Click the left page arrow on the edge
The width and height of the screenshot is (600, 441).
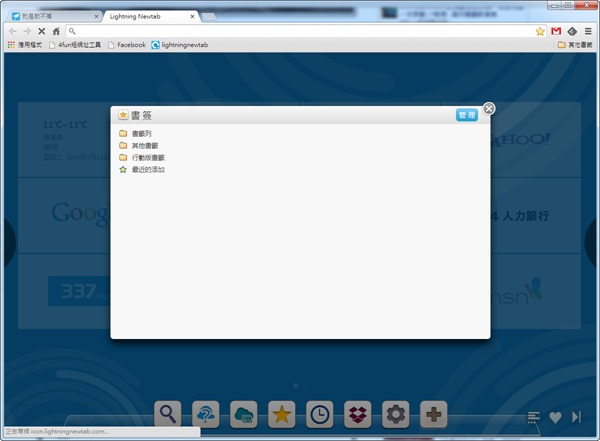[9, 242]
